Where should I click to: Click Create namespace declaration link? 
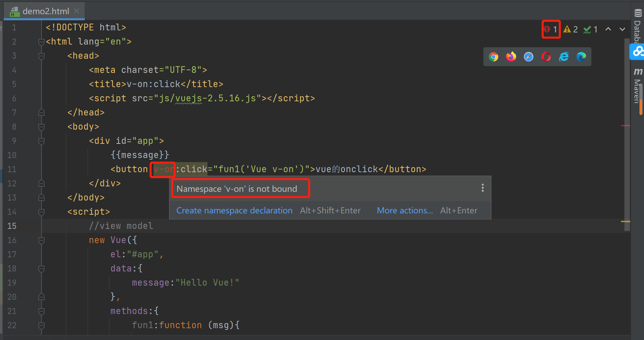click(x=234, y=210)
